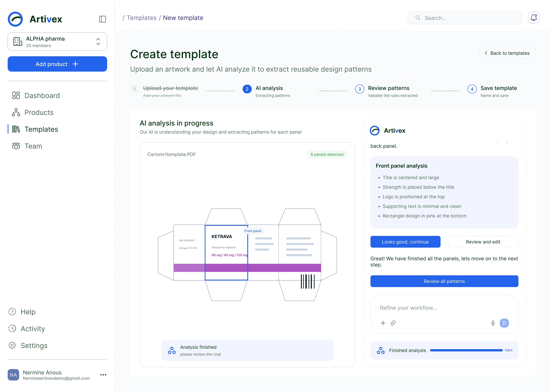Click the New template breadcrumb
Image resolution: width=551 pixels, height=392 pixels.
pyautogui.click(x=183, y=18)
